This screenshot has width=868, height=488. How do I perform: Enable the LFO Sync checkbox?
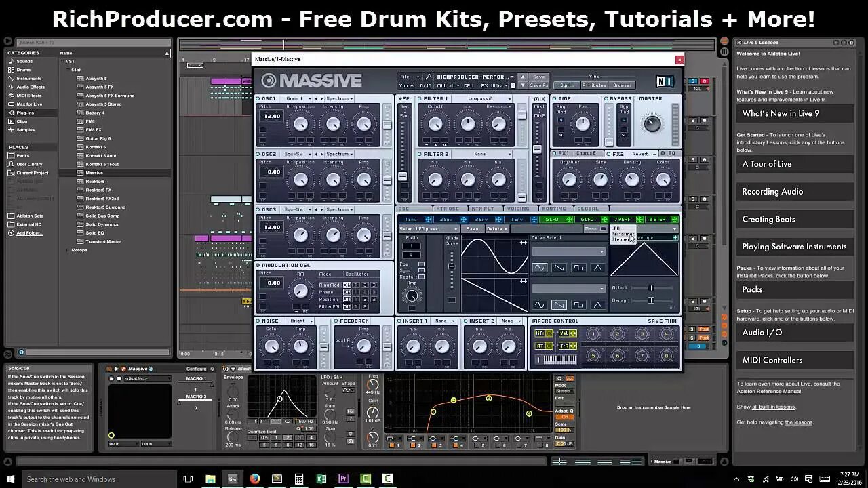pyautogui.click(x=421, y=270)
